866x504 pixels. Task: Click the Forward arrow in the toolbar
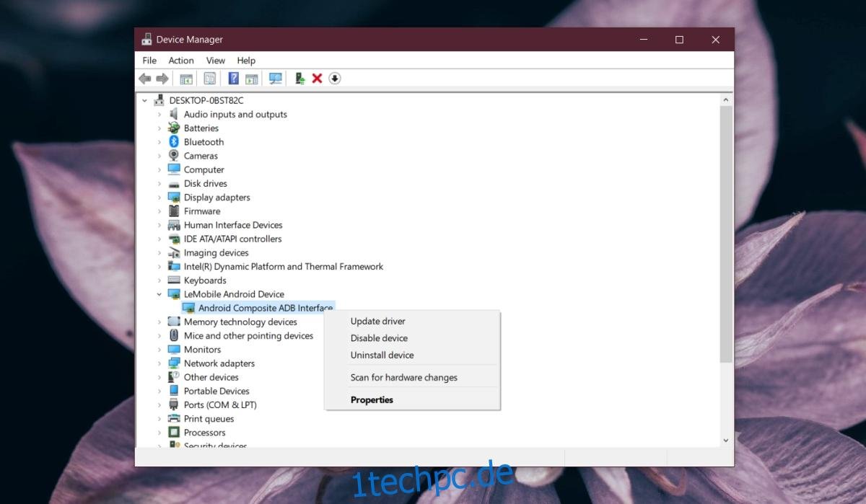162,79
